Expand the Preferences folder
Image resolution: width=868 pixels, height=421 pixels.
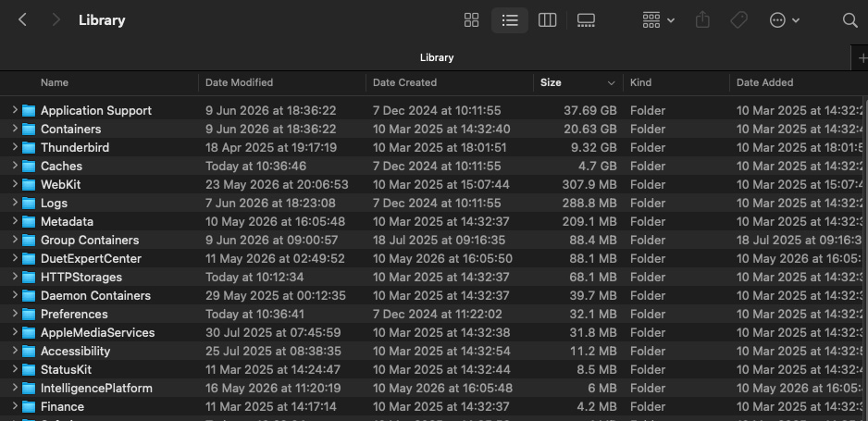(15, 315)
